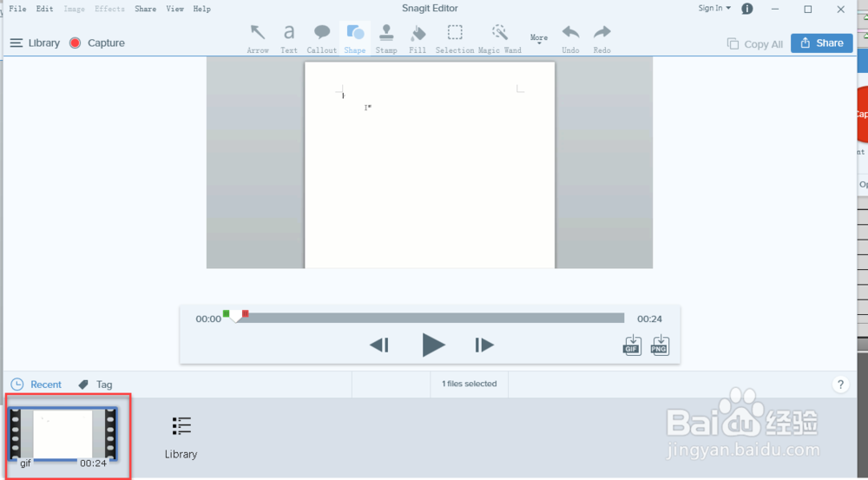This screenshot has height=480, width=868.
Task: Select the gif thumbnail in the tray
Action: pyautogui.click(x=63, y=435)
